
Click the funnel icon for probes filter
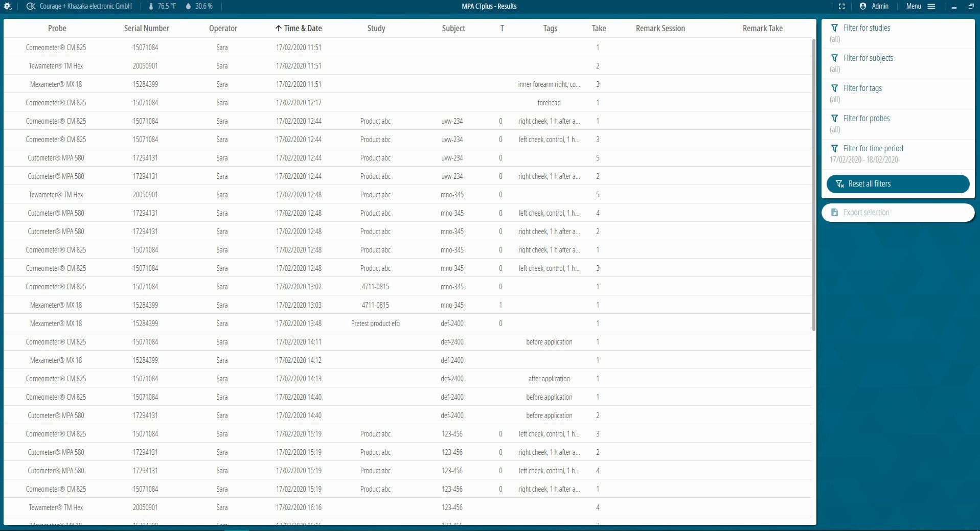tap(834, 118)
